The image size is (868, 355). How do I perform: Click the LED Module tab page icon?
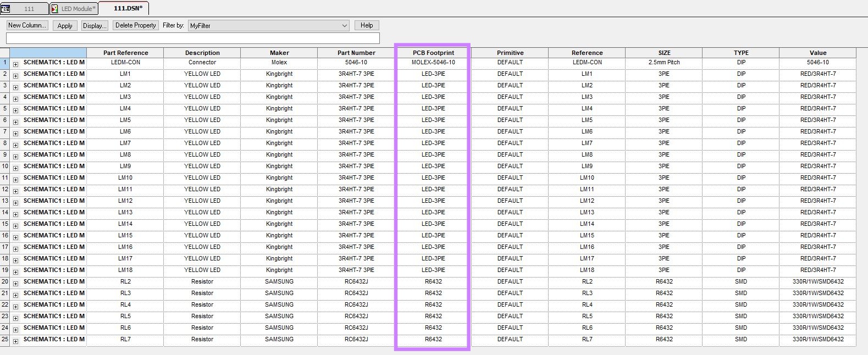tap(55, 9)
